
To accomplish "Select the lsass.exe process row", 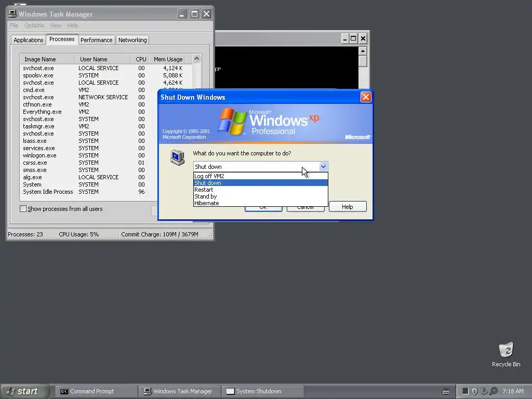I will point(89,141).
